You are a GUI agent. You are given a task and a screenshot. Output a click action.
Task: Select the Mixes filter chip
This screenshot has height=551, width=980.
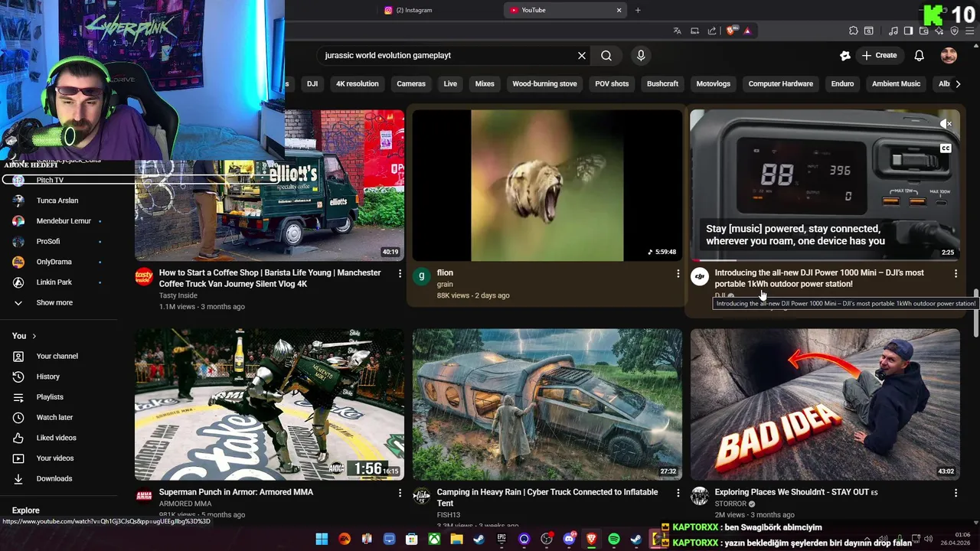tap(485, 83)
